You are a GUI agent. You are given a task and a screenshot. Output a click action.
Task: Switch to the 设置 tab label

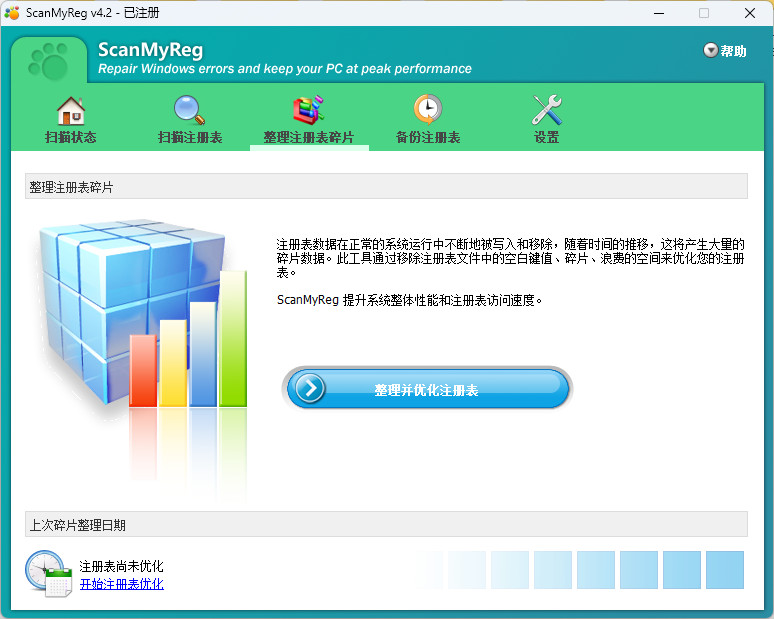tap(546, 137)
